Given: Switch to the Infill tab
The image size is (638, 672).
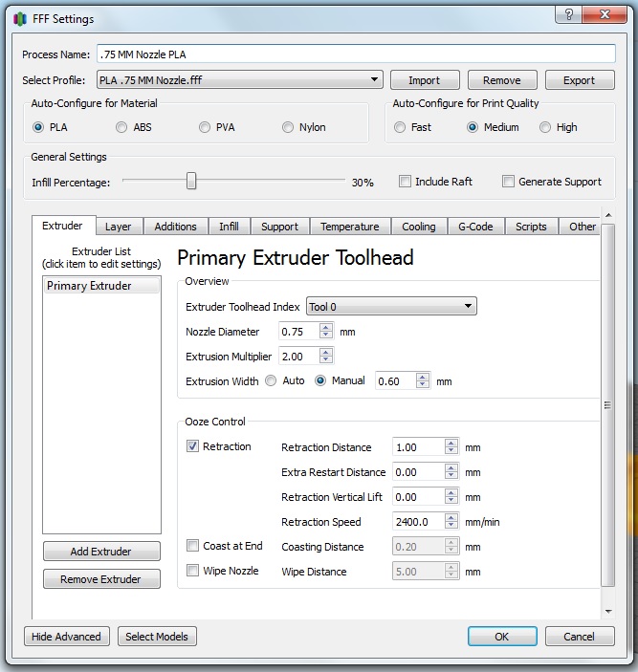Looking at the screenshot, I should click(229, 227).
